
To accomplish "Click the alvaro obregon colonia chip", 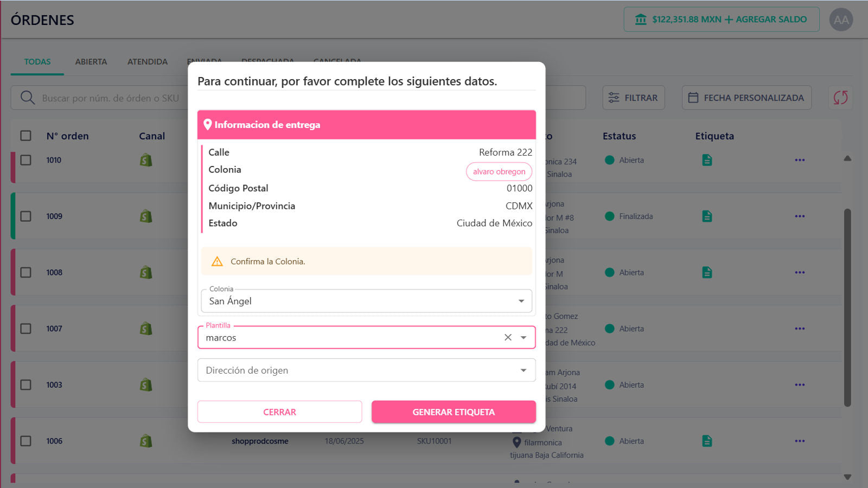I will tap(499, 171).
